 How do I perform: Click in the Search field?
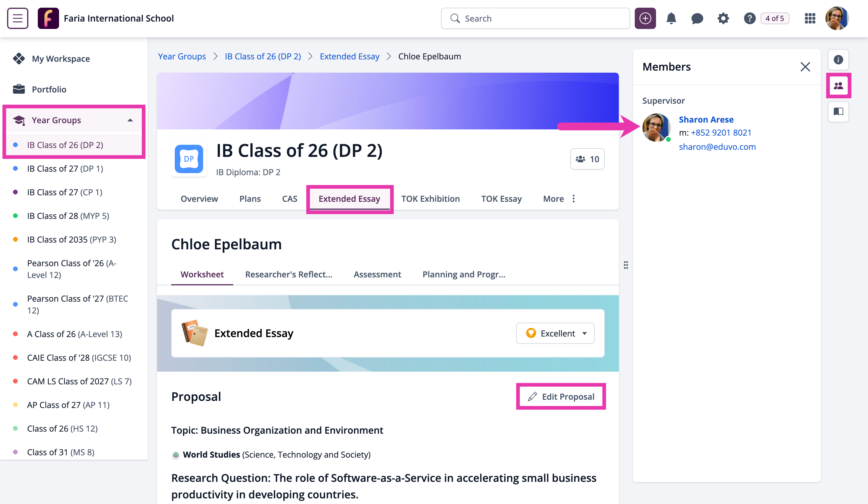(x=535, y=18)
